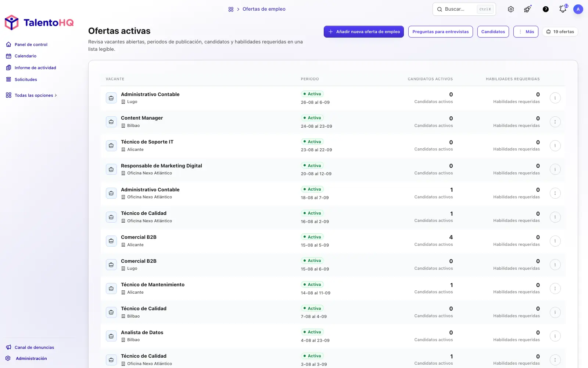
Task: Click briefcase icon of Técnico de Soporte IT
Action: click(111, 146)
